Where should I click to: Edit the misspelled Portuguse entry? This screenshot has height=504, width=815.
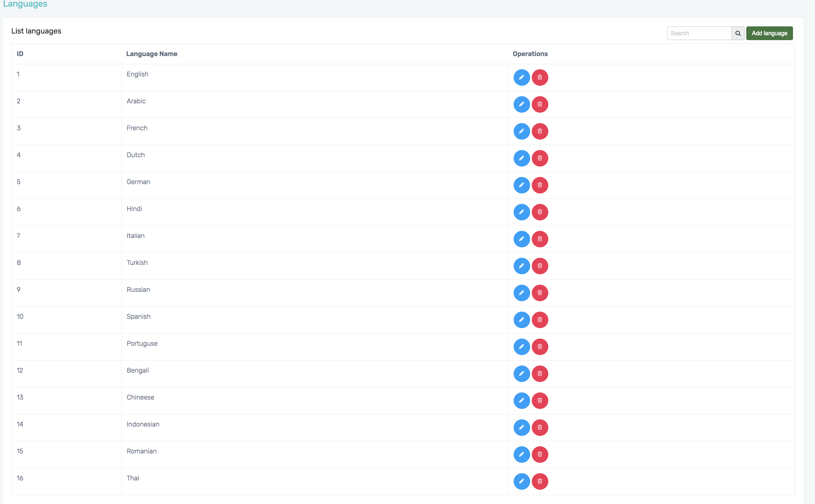(x=522, y=347)
